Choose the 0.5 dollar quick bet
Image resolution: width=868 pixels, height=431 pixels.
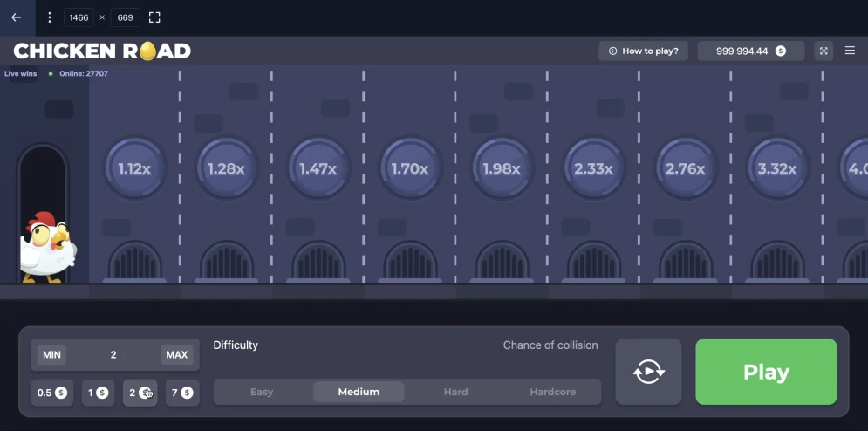click(52, 393)
